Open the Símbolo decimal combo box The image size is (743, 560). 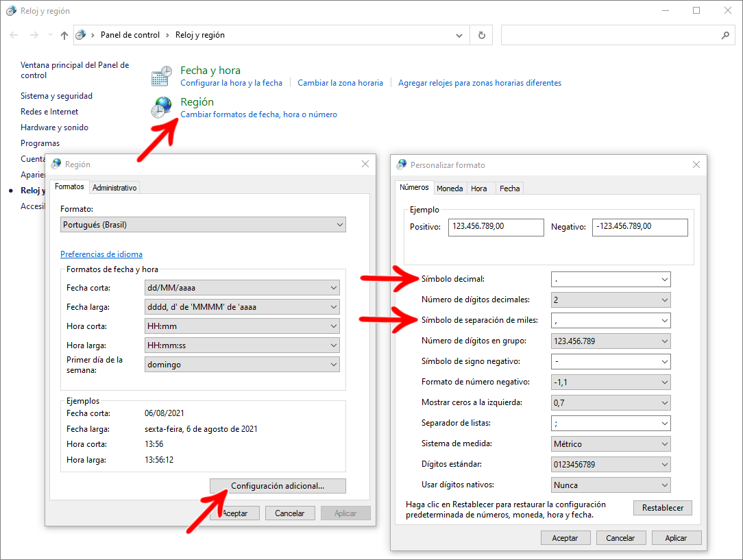coord(611,280)
